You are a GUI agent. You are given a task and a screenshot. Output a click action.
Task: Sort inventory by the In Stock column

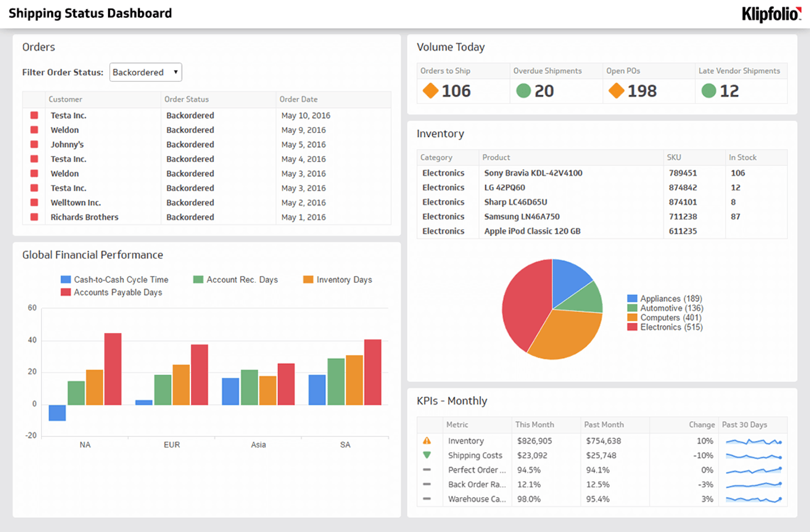tap(742, 157)
